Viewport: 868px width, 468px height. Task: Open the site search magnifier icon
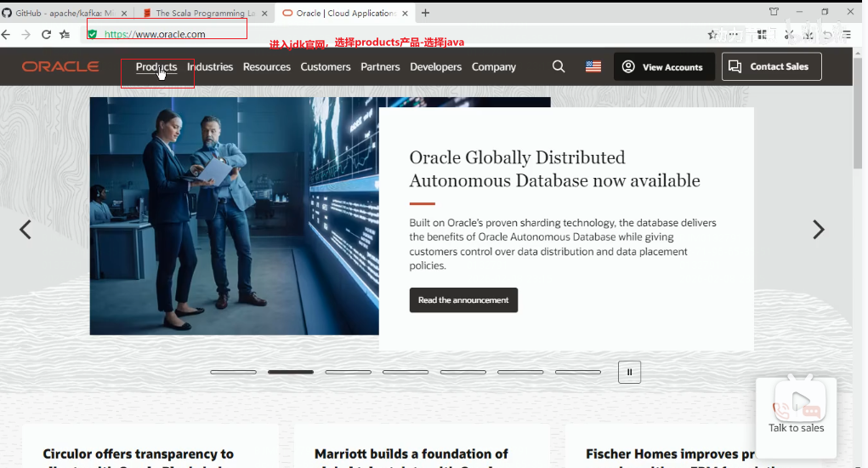[559, 66]
